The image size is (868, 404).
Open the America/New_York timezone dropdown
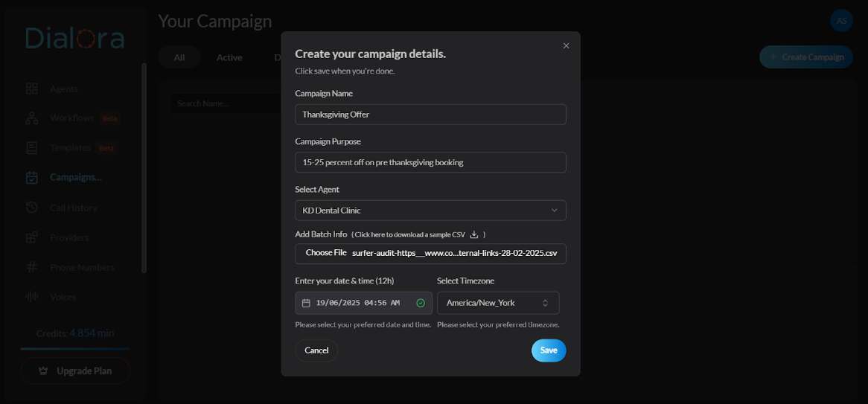[498, 303]
